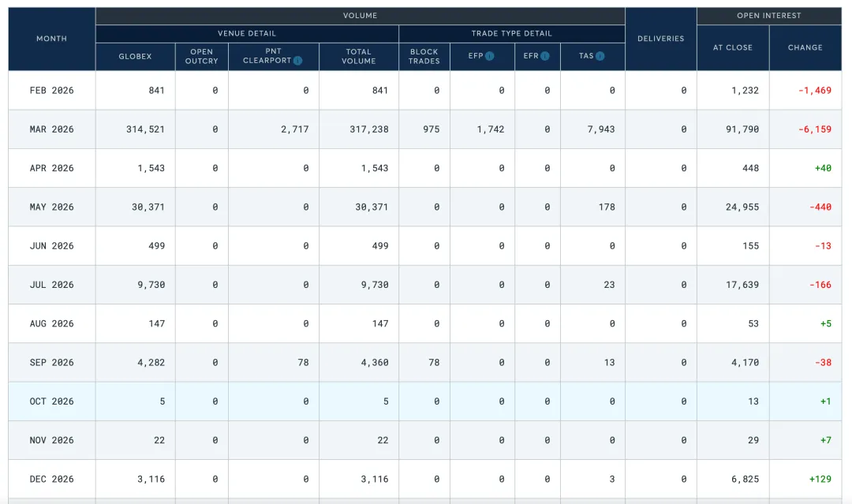Click the GLOBEX column header

click(136, 57)
